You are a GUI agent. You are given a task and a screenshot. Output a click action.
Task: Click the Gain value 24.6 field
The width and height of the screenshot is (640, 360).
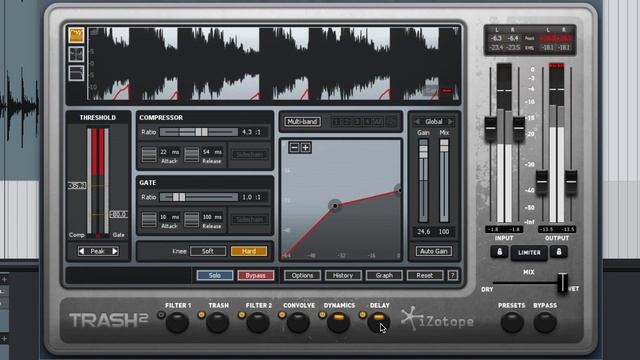coord(423,232)
